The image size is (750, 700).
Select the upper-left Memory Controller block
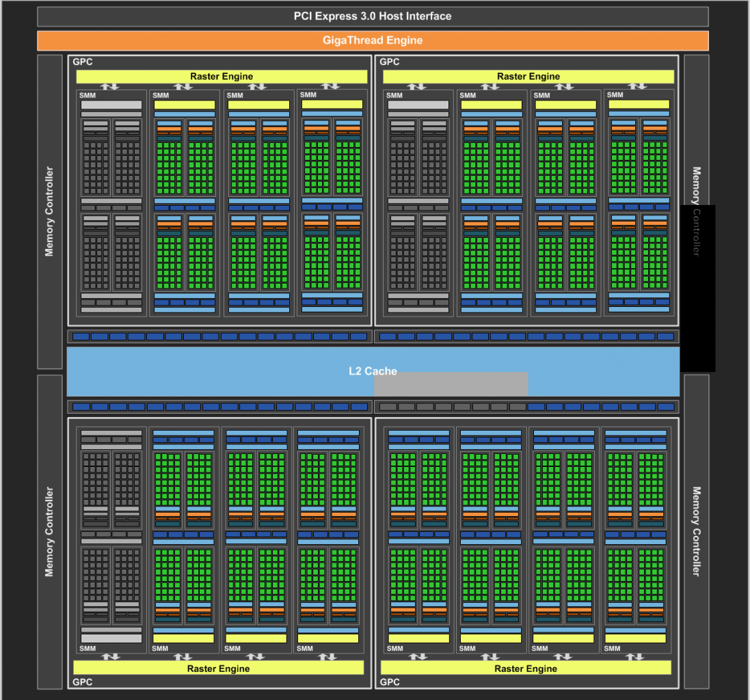[50, 211]
